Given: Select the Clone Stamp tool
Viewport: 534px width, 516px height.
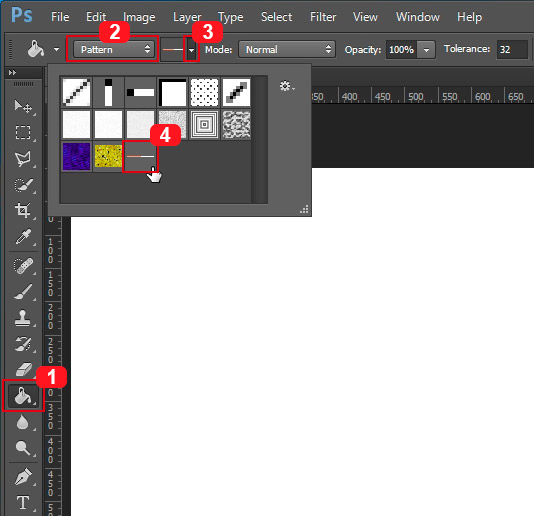Looking at the screenshot, I should click(23, 318).
